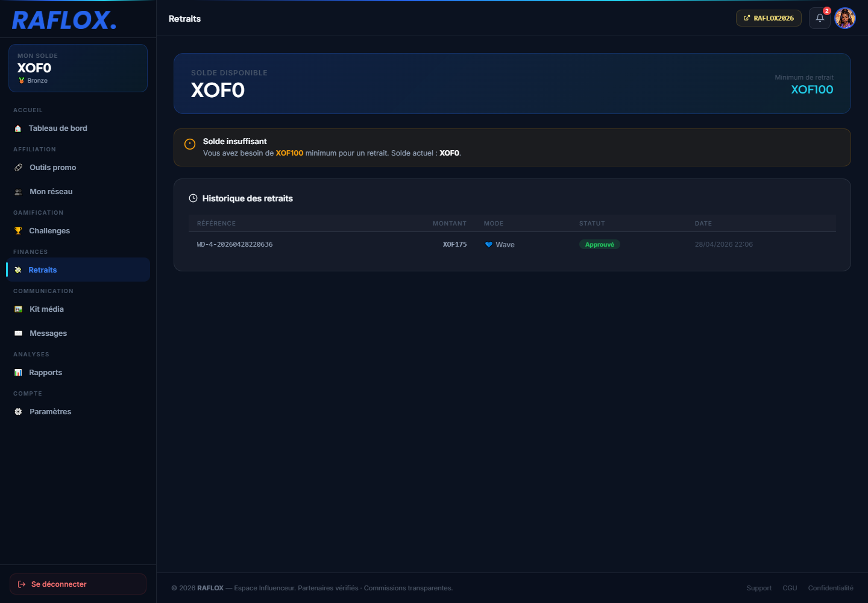
Task: Click the Wave heart icon
Action: (489, 245)
